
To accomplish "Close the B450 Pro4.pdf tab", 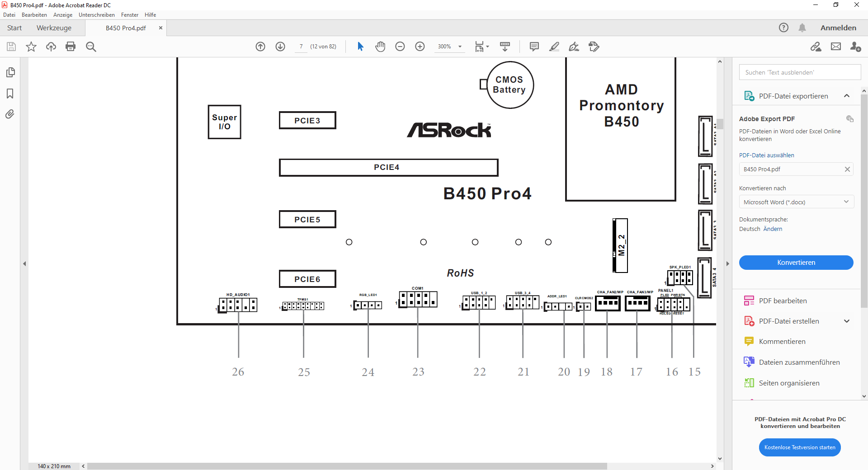I will pyautogui.click(x=160, y=28).
